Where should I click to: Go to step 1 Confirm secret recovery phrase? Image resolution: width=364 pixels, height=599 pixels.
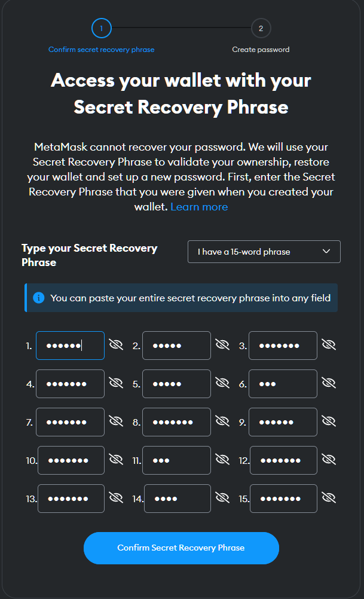101,28
